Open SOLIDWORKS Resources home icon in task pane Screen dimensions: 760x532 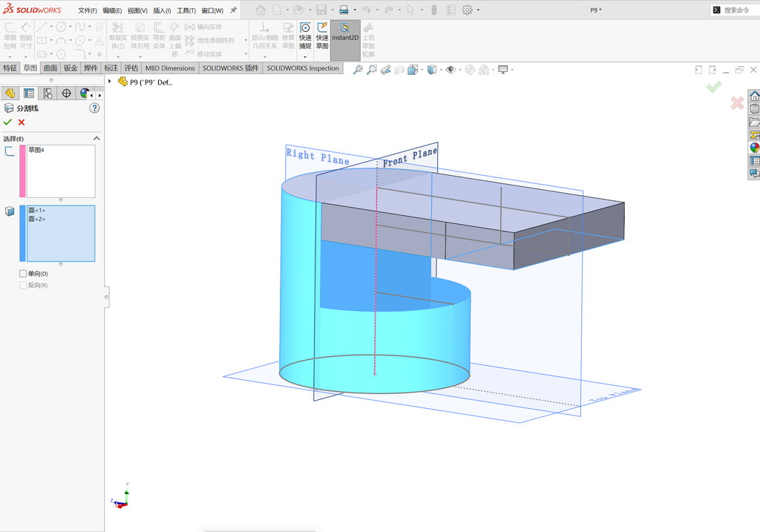(x=754, y=96)
